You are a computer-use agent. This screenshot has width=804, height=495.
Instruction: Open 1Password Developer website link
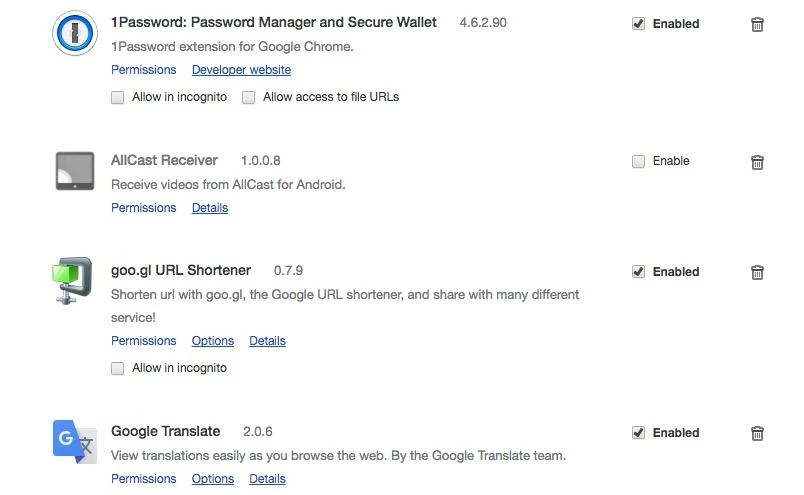(241, 70)
